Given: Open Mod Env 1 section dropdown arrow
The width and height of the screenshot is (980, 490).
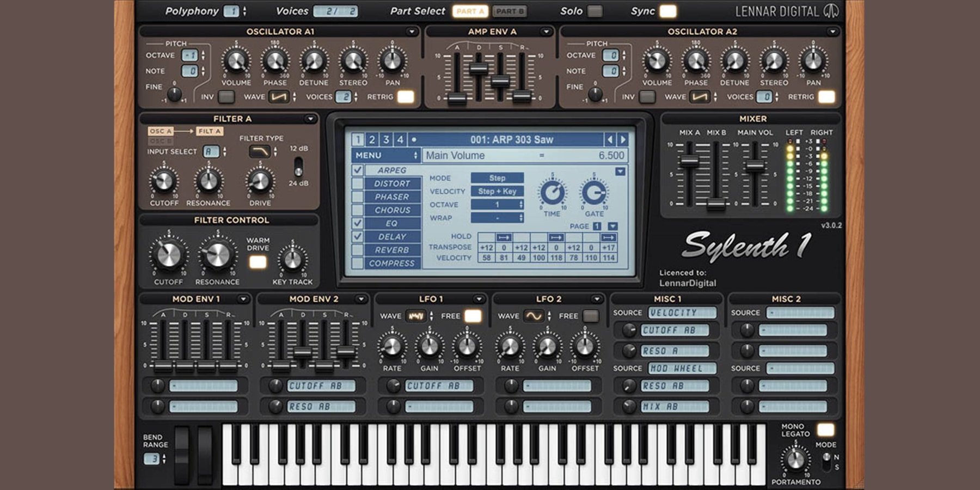Looking at the screenshot, I should tap(243, 299).
